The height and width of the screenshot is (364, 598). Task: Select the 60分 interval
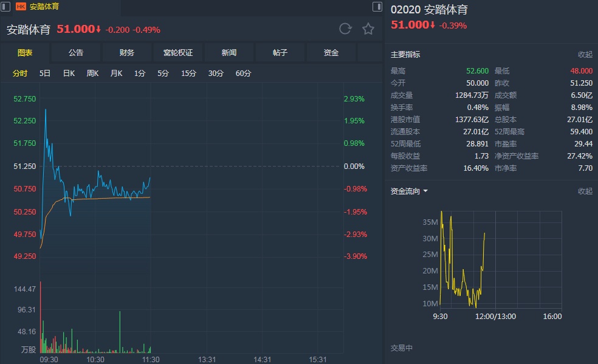(243, 73)
